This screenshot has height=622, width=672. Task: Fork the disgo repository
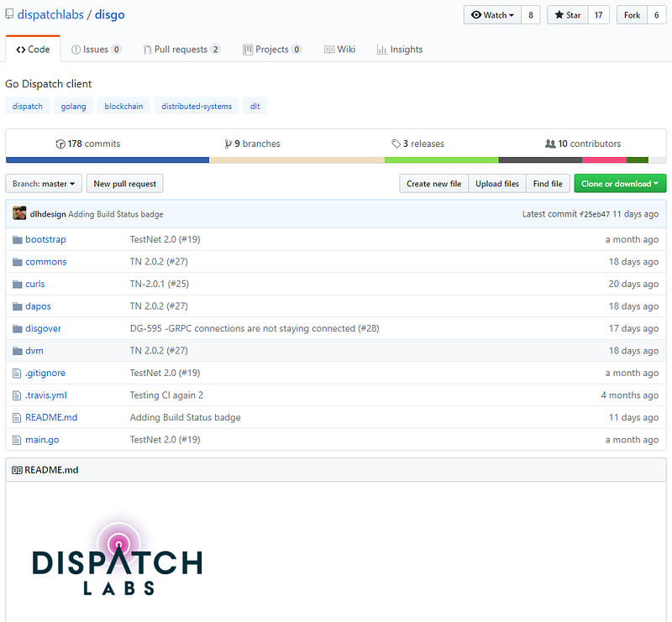632,15
